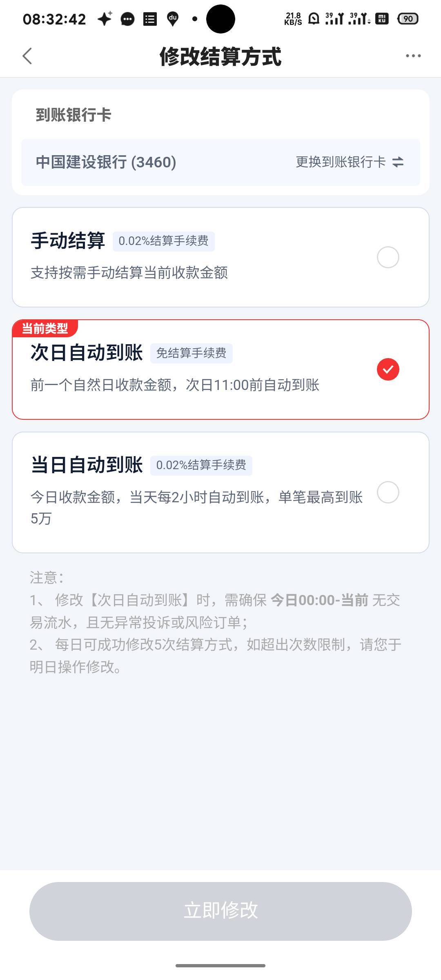The width and height of the screenshot is (441, 980).
Task: Tap the message bubble notification icon
Action: click(127, 19)
